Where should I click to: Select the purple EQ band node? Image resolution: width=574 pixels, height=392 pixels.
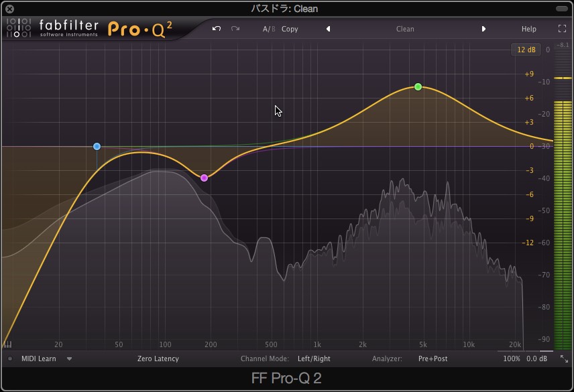tap(205, 178)
